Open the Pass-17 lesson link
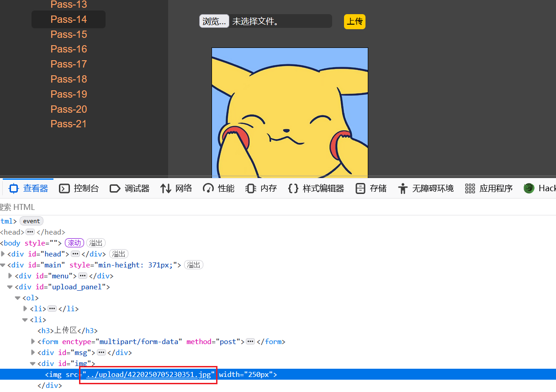The width and height of the screenshot is (556, 392). pyautogui.click(x=69, y=64)
